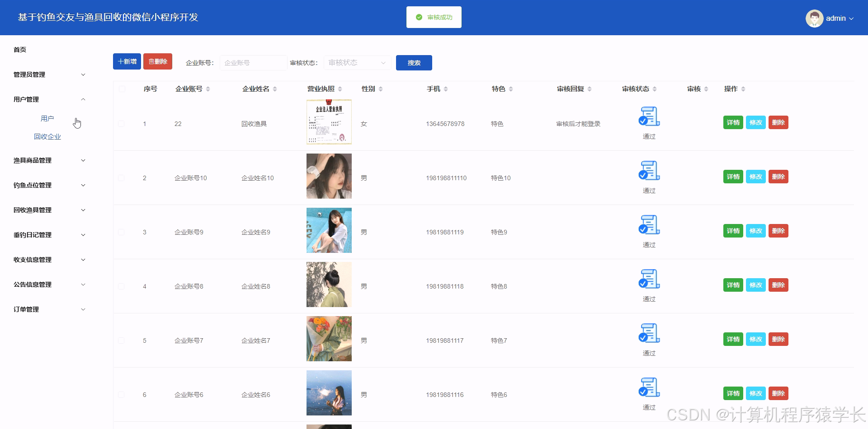Toggle the select-all checkbox in table header
This screenshot has width=868, height=429.
pos(121,89)
